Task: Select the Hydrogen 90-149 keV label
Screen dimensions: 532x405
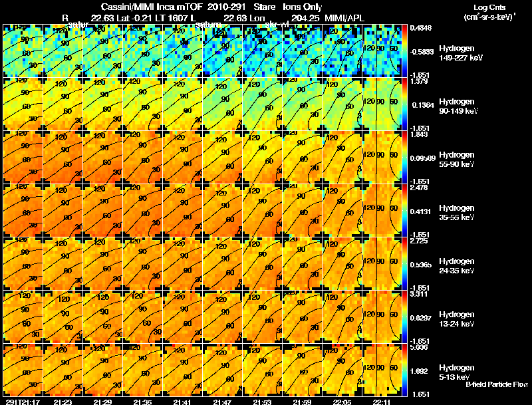Action: click(459, 106)
